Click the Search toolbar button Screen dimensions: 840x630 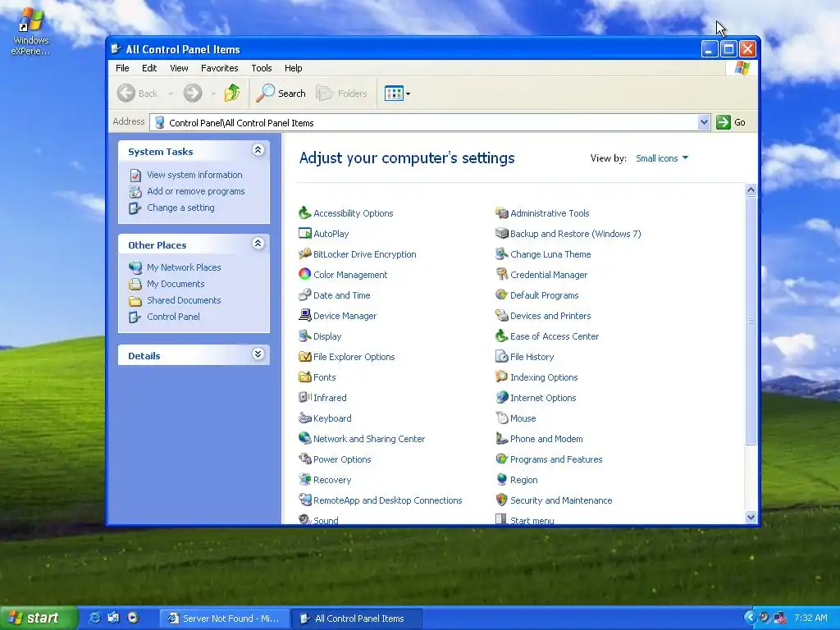tap(281, 94)
